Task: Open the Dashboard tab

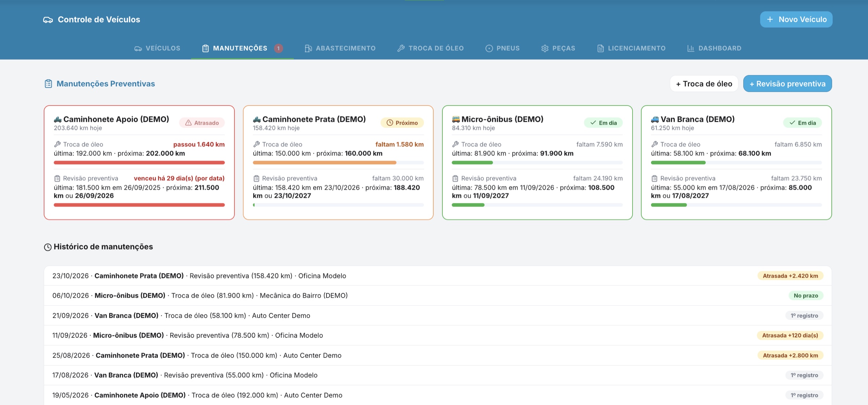Action: pos(714,48)
